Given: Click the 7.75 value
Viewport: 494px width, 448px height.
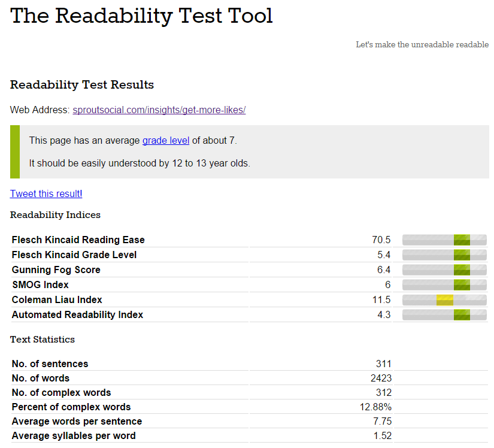Looking at the screenshot, I should tap(383, 422).
